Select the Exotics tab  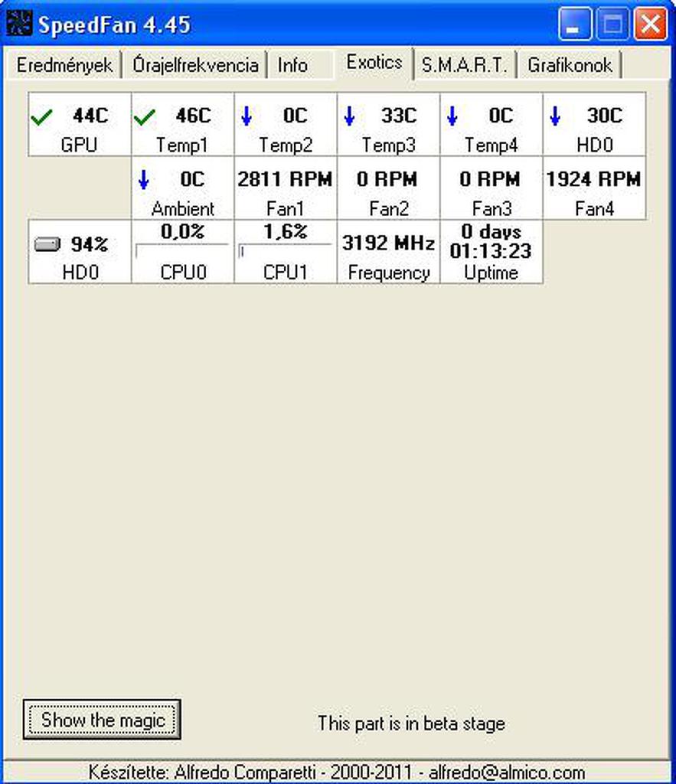point(374,63)
